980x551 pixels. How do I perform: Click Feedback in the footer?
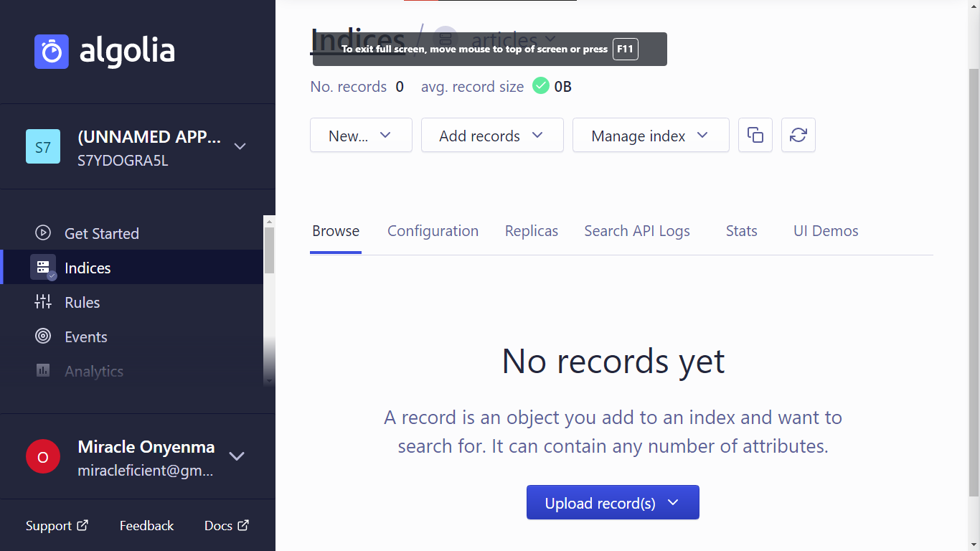click(146, 525)
